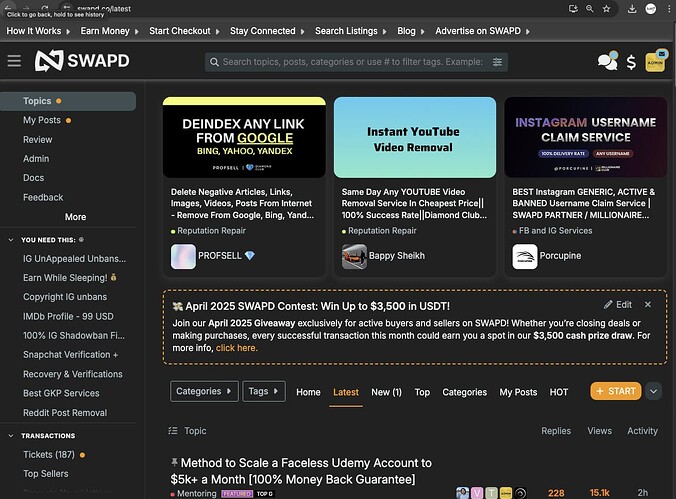Click the START button
The width and height of the screenshot is (676, 499).
click(x=616, y=391)
